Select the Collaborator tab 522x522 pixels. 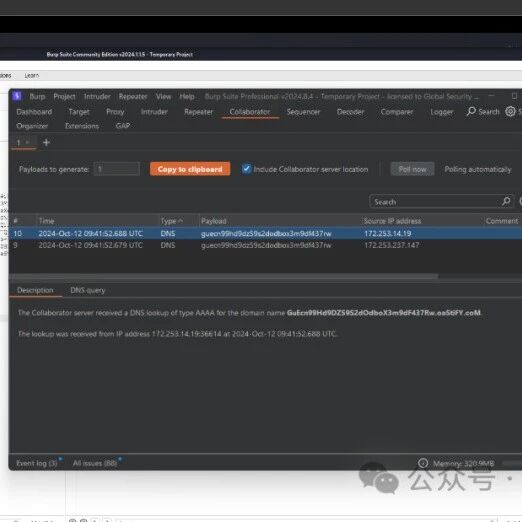[x=250, y=112]
